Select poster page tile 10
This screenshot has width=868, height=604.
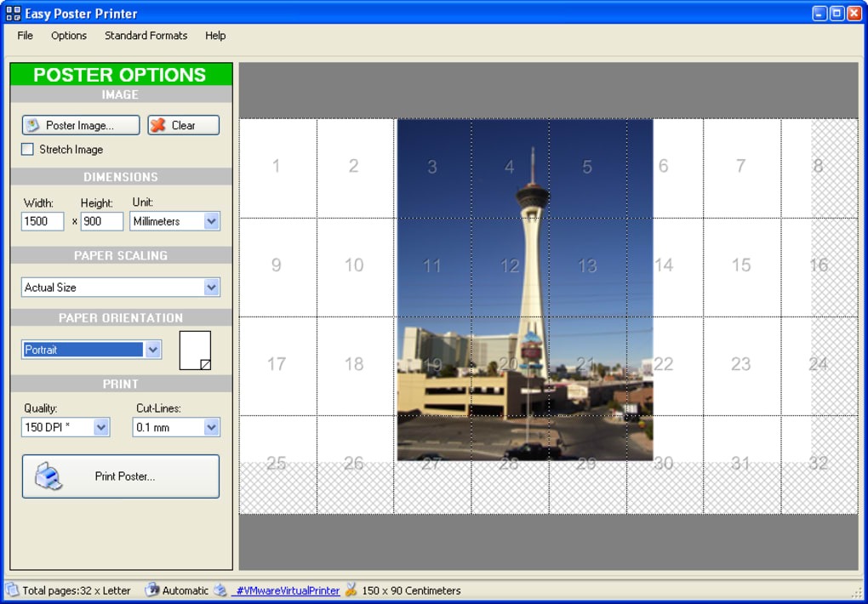click(x=355, y=267)
